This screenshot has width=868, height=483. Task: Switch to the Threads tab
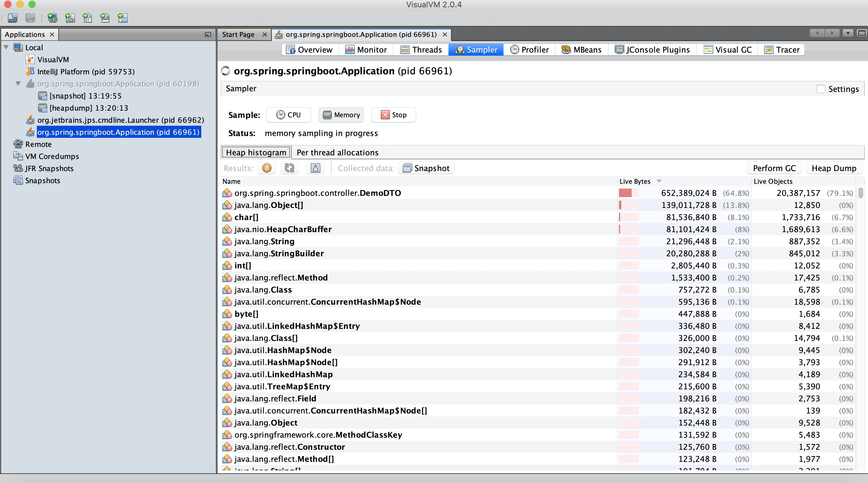point(421,50)
